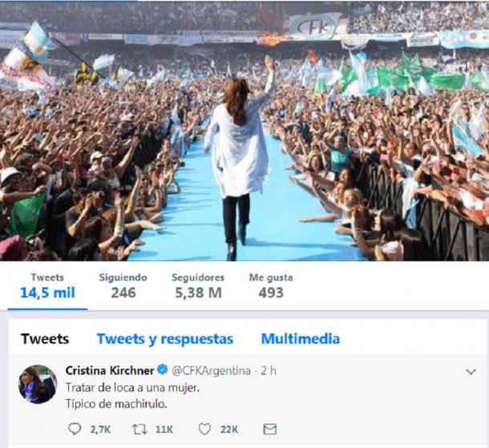Click the blue verified badge
Viewport: 489px width, 448px height.
(x=163, y=370)
